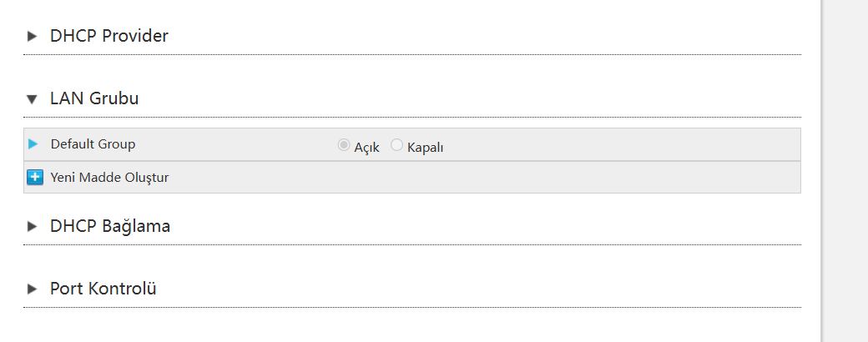This screenshot has width=868, height=342.
Task: Collapse the LAN Grubu section arrow
Action: pos(33,99)
